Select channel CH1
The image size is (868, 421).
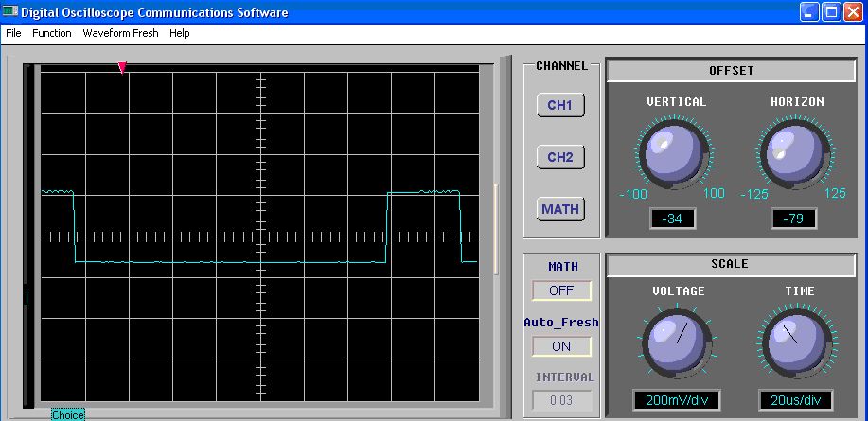[559, 105]
